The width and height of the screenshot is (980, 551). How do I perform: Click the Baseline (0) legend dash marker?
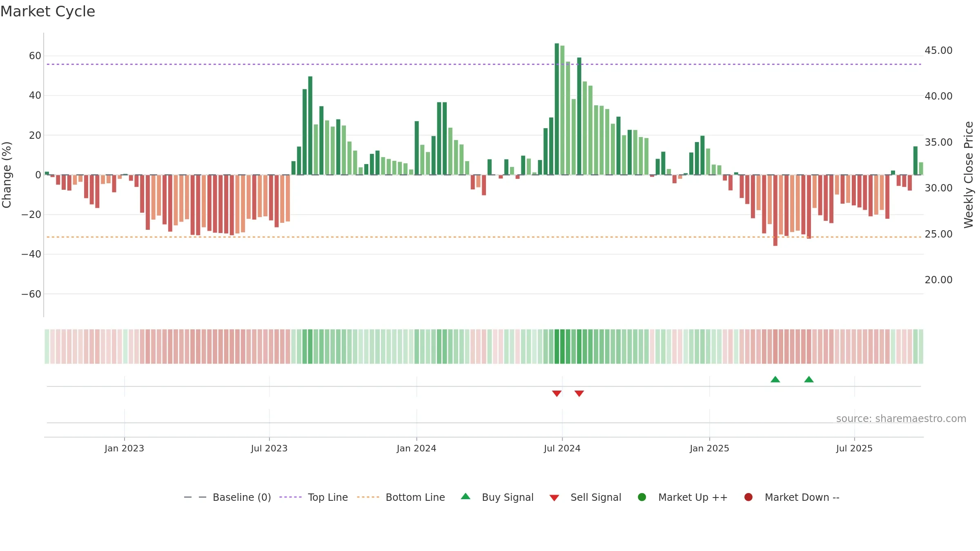(195, 497)
